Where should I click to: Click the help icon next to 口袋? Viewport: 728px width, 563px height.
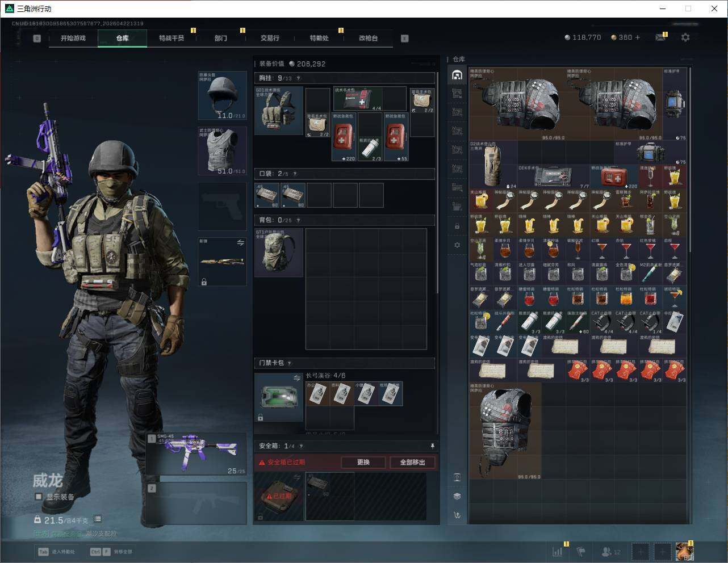click(295, 174)
